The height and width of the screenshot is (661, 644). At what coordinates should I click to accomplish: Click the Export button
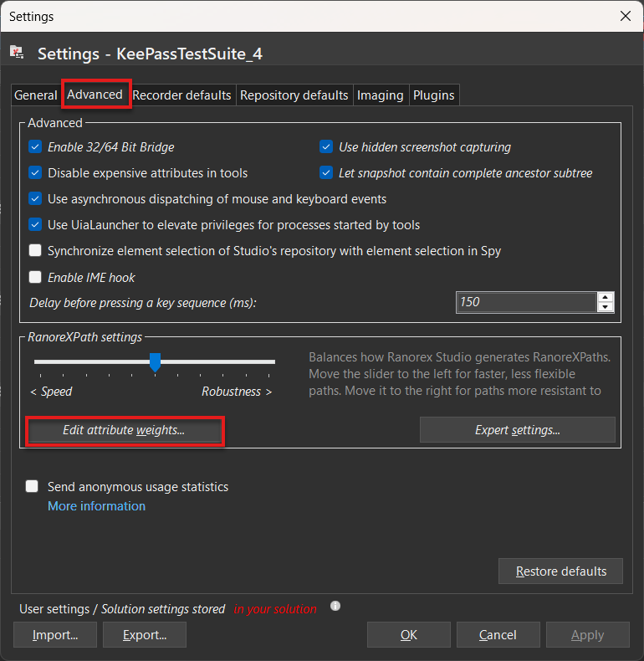[x=145, y=635]
